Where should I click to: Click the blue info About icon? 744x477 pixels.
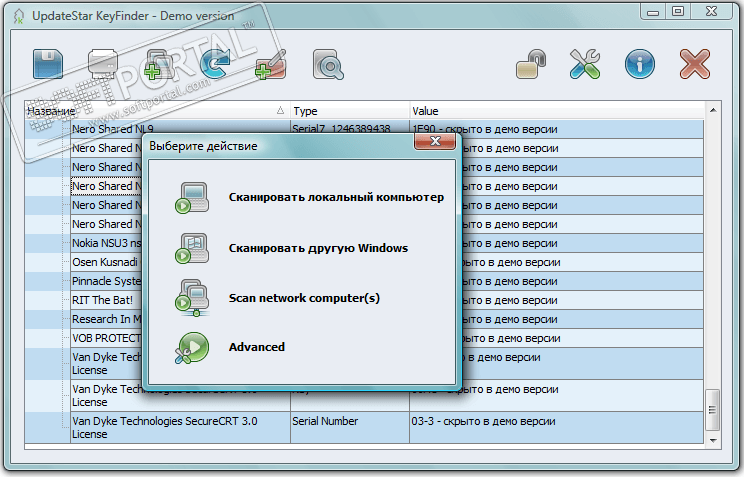[640, 64]
